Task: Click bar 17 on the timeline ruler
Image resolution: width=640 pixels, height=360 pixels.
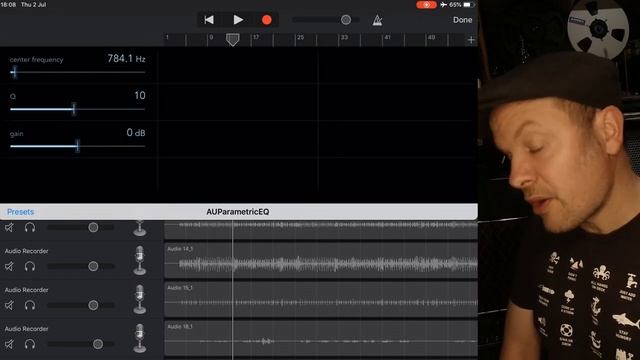Action: 256,37
